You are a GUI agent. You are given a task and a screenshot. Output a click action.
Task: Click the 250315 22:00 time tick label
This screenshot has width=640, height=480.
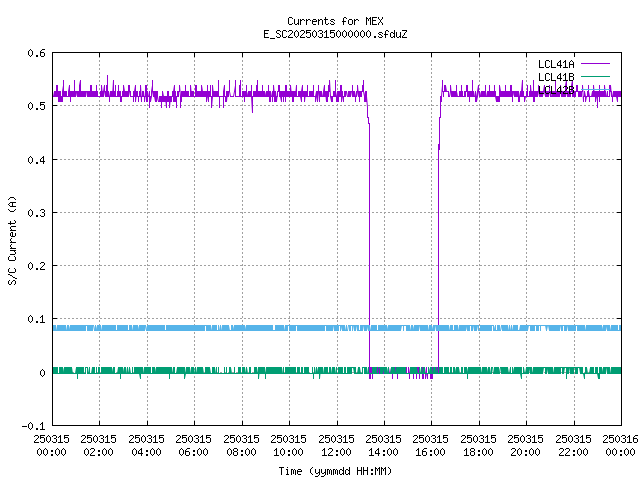[573, 445]
